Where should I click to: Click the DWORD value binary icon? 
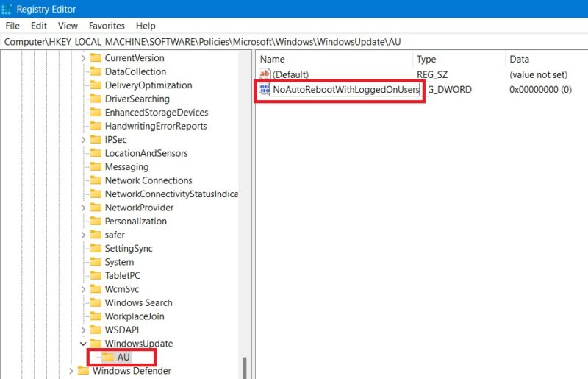click(x=265, y=89)
